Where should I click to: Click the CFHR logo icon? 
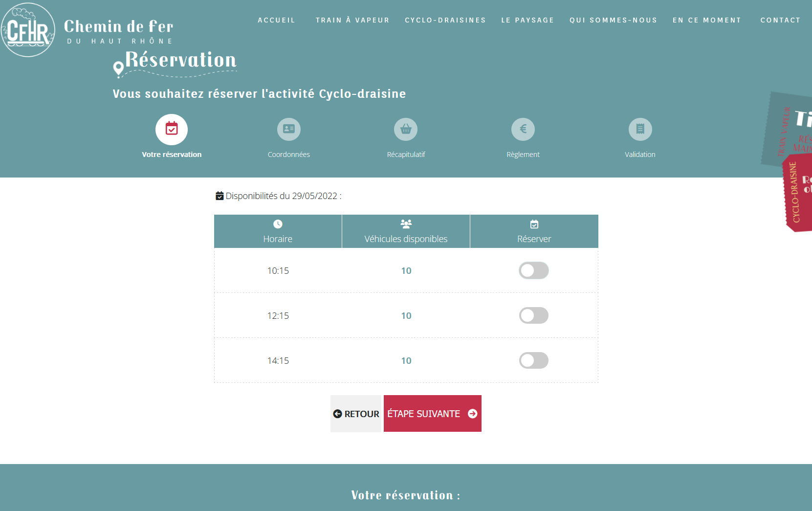click(28, 30)
